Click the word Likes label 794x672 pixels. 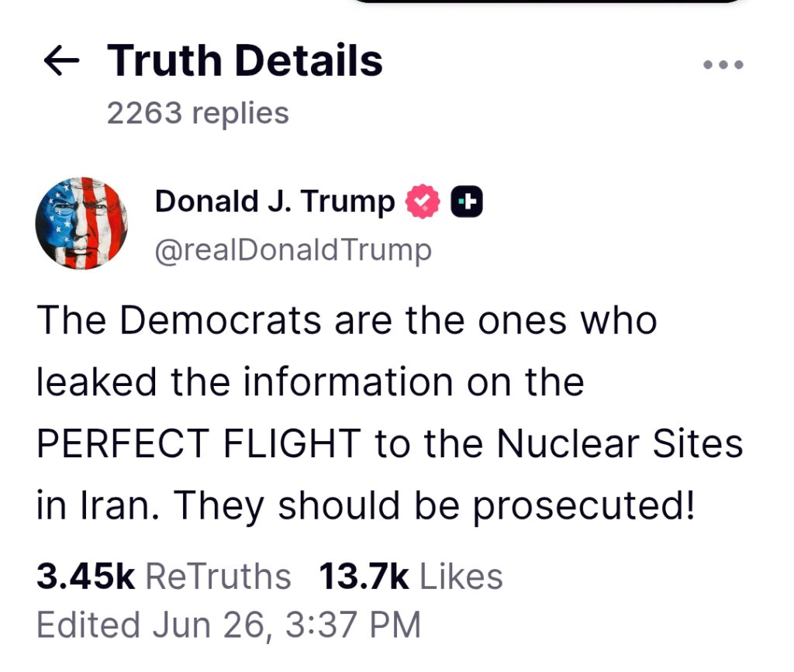click(461, 577)
